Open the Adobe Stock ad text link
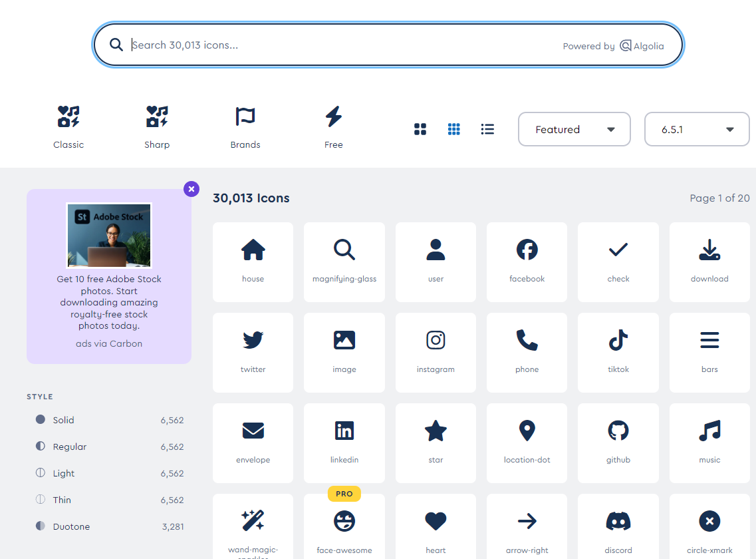Screen dimensions: 756x559 click(x=109, y=302)
